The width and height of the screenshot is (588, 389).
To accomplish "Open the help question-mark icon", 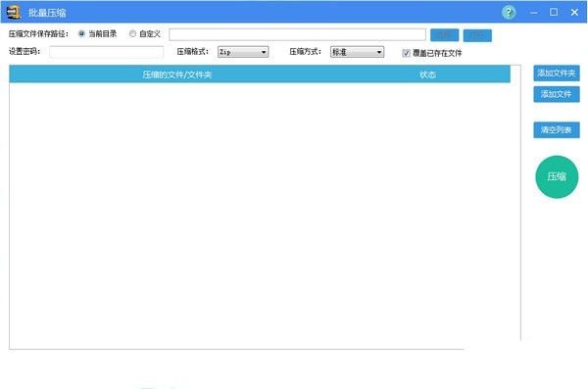I will point(509,13).
